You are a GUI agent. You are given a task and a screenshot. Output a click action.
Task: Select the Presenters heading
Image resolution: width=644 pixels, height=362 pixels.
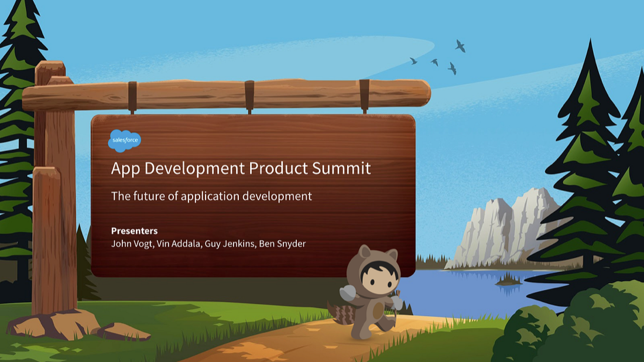[x=134, y=231]
